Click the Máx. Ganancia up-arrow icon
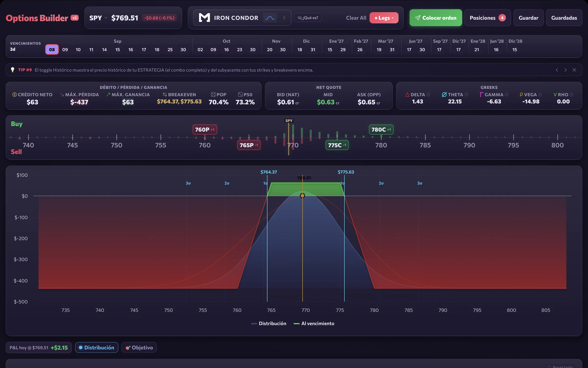 pyautogui.click(x=108, y=95)
